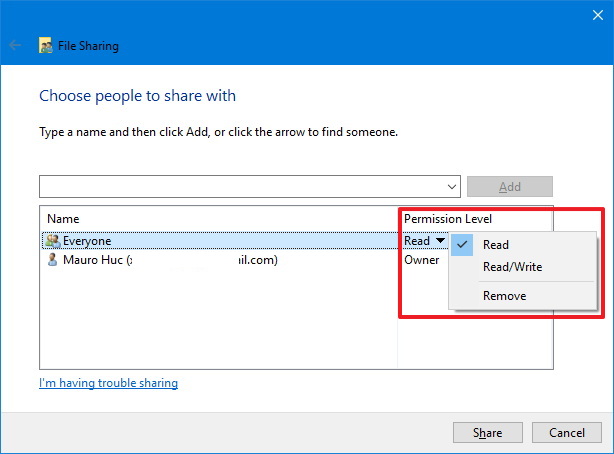Click the Permission Level column header
This screenshot has width=614, height=454.
tap(448, 219)
